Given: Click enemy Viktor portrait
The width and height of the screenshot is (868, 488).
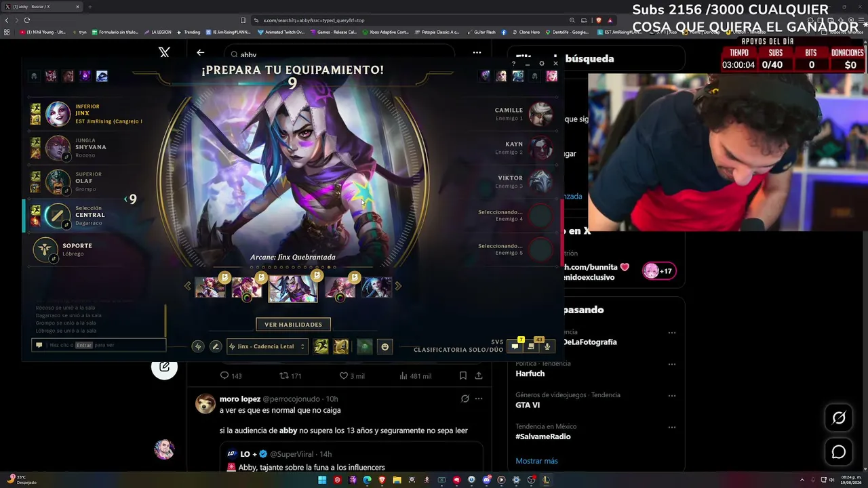Looking at the screenshot, I should [540, 182].
